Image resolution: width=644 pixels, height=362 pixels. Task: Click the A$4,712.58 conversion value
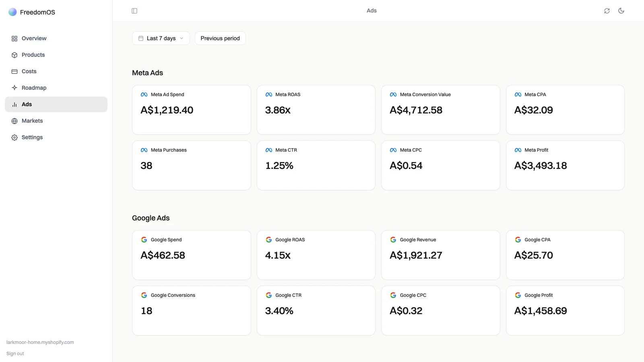click(x=416, y=110)
